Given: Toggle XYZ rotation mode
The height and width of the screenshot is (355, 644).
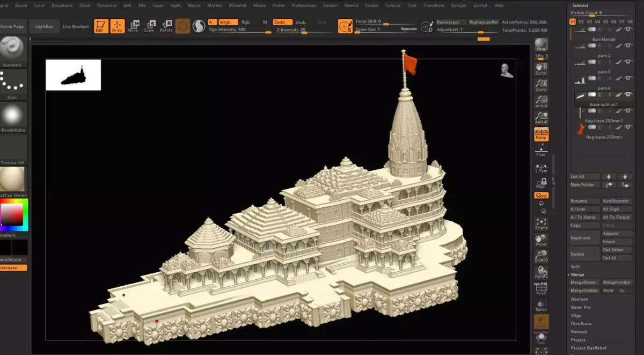Looking at the screenshot, I should [x=541, y=195].
